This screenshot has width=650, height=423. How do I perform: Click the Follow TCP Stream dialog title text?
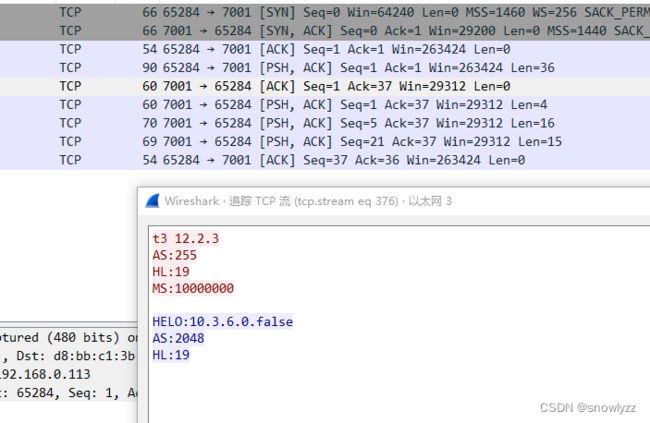[x=308, y=201]
